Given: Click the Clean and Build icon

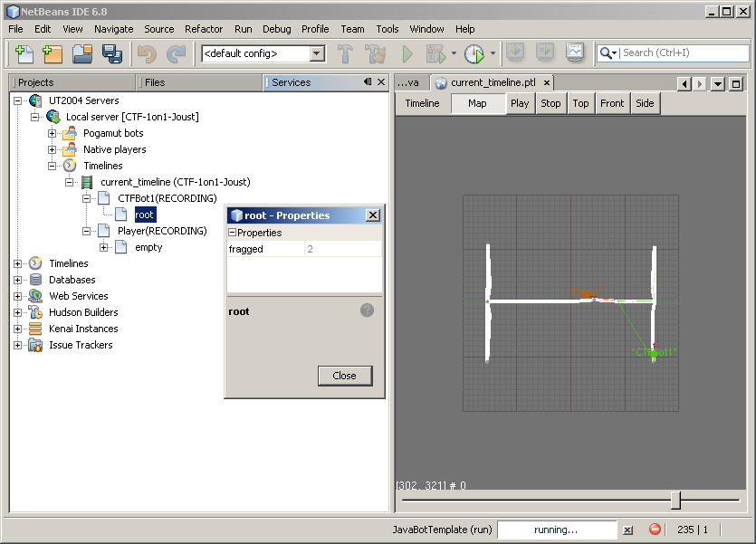Looking at the screenshot, I should pyautogui.click(x=375, y=53).
